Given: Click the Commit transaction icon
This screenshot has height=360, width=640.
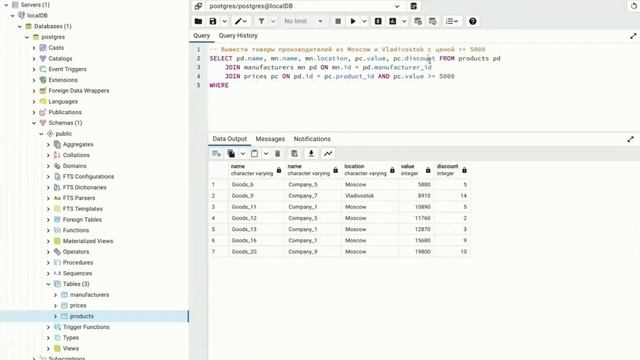Looking at the screenshot, I should click(418, 21).
